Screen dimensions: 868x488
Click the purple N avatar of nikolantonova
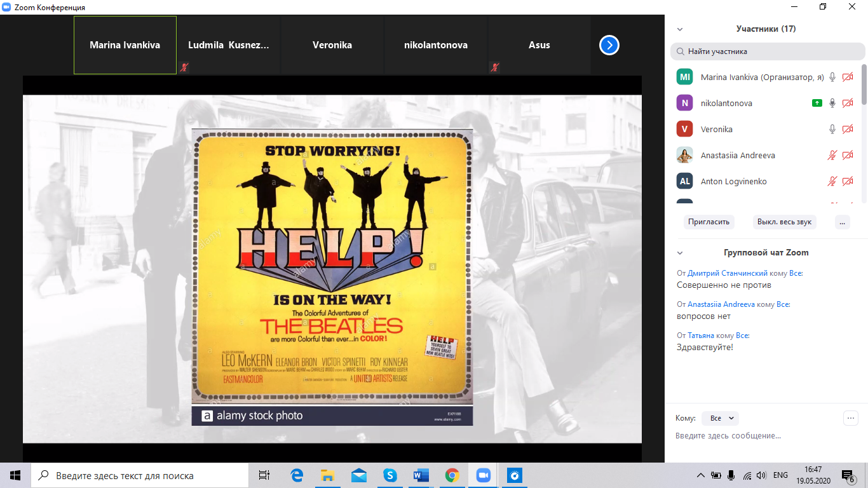(684, 103)
